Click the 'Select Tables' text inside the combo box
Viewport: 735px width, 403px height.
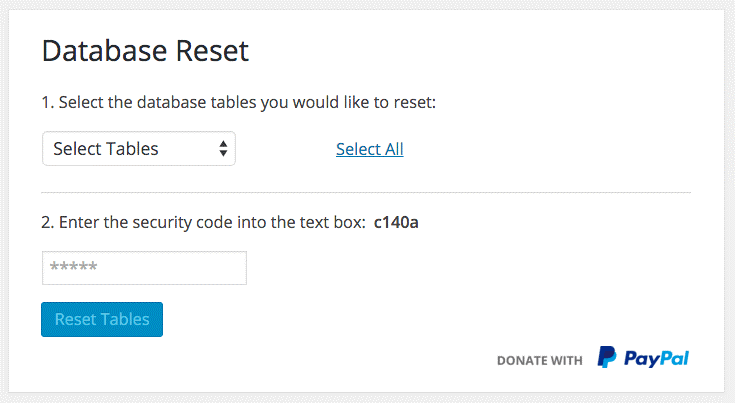(106, 149)
